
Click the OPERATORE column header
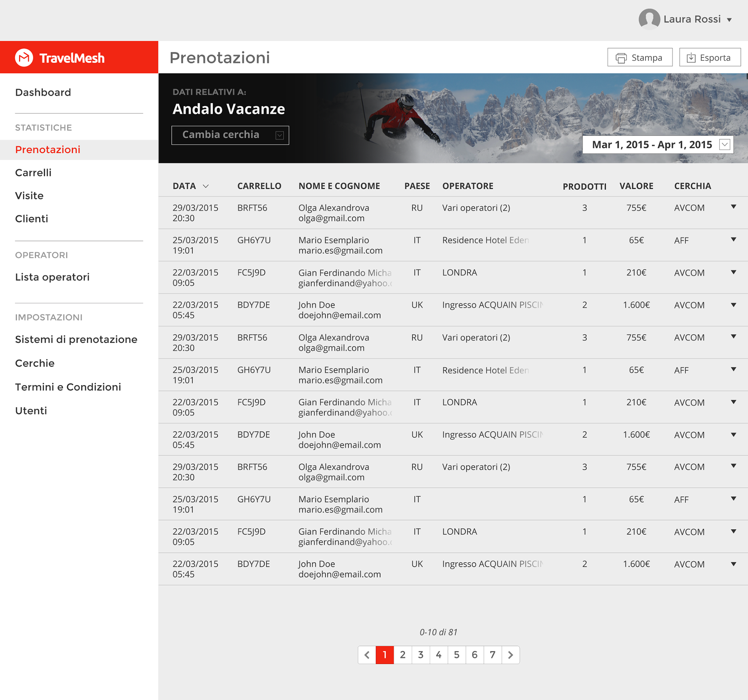click(467, 186)
